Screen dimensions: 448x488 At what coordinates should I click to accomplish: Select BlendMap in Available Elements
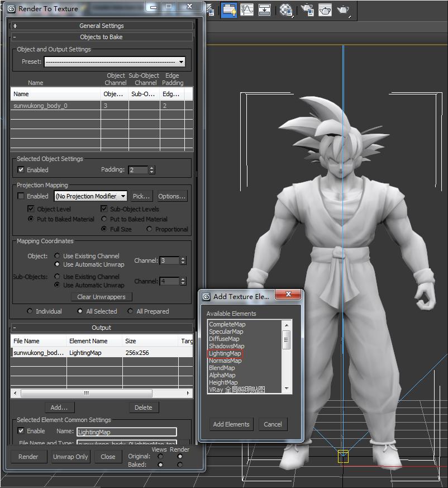(222, 368)
